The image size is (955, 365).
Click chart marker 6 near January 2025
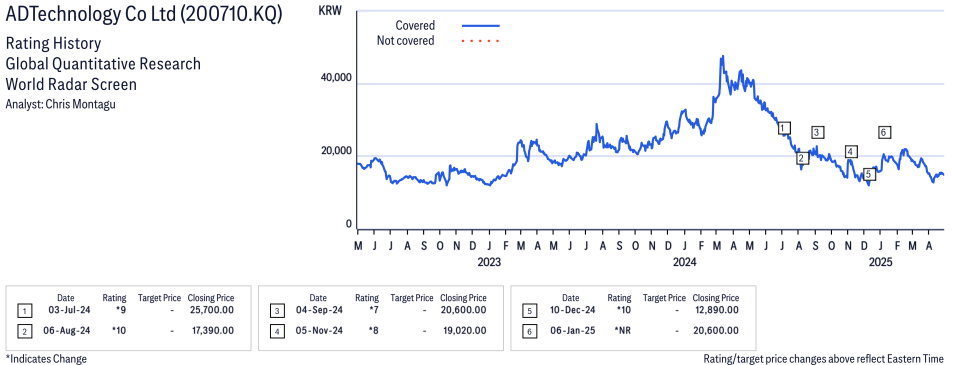click(x=885, y=132)
